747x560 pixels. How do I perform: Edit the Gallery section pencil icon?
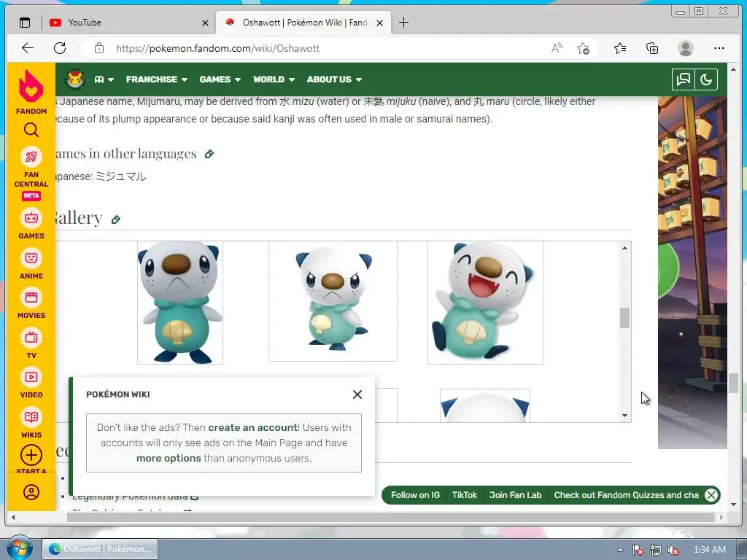[116, 219]
